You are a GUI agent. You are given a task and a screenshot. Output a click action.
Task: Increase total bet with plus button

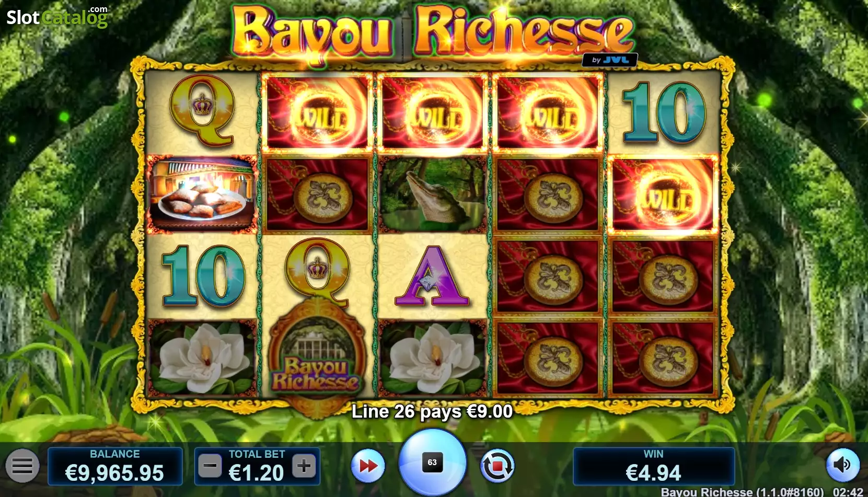tap(304, 466)
